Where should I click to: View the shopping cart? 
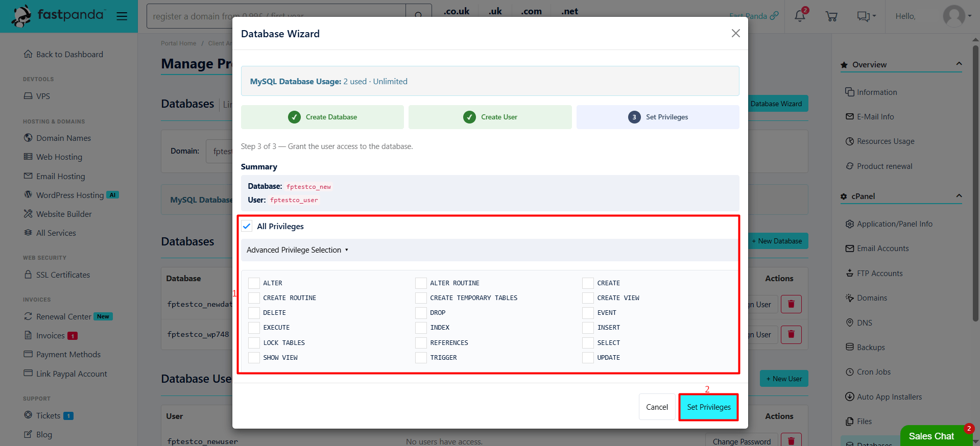coord(831,16)
